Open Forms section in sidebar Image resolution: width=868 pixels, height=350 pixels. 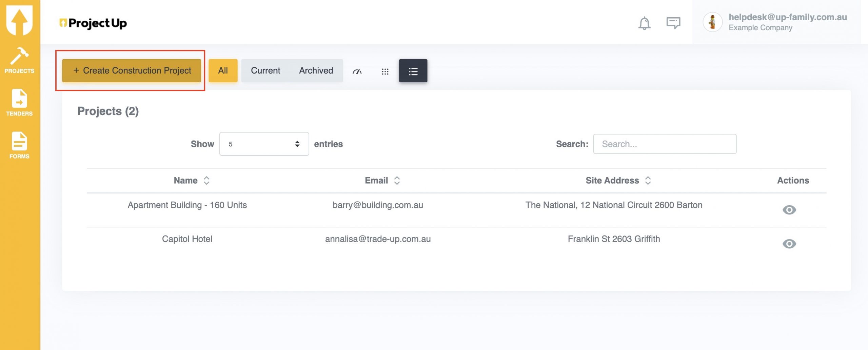click(19, 146)
